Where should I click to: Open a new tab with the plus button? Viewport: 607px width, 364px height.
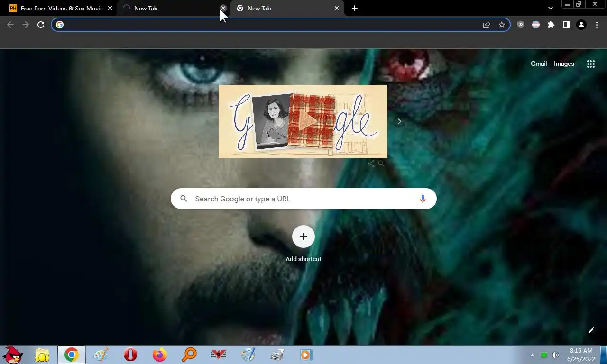pyautogui.click(x=355, y=8)
